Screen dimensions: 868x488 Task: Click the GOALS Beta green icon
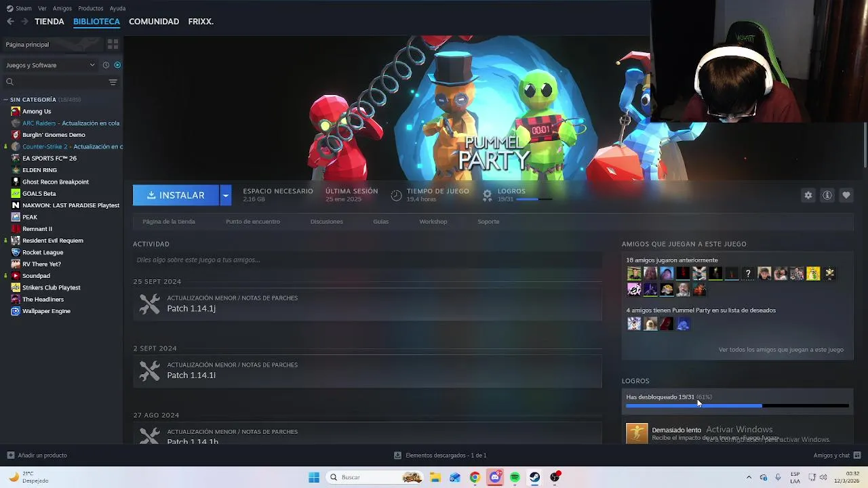point(16,193)
